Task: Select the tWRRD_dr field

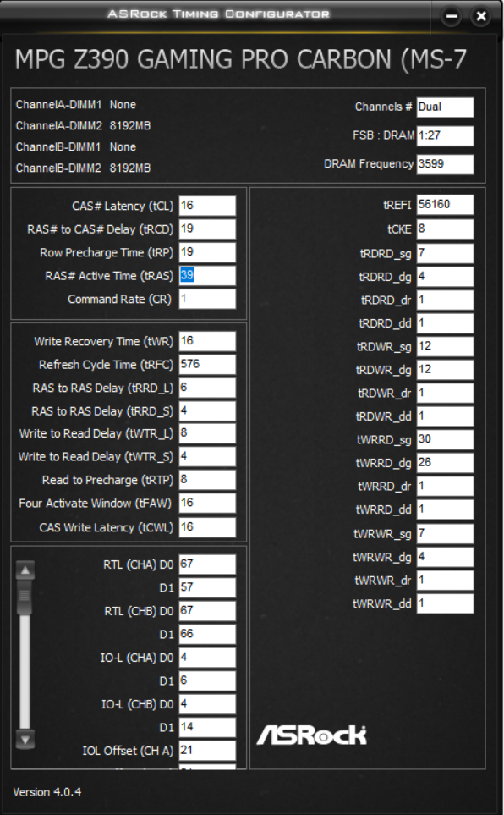Action: 446,487
